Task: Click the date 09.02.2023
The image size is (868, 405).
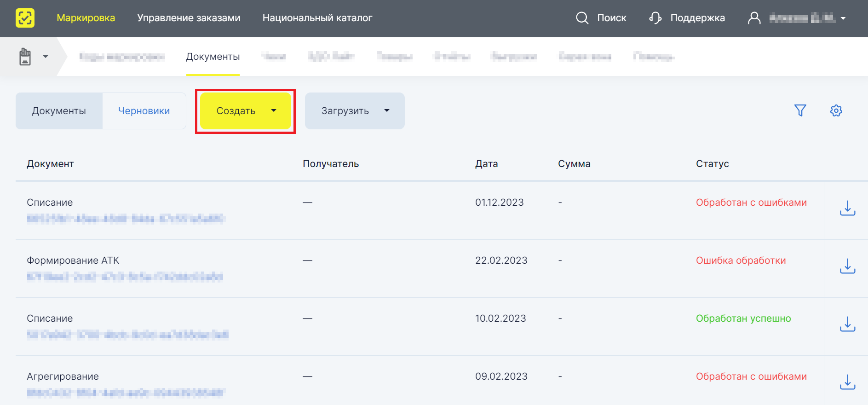Action: pyautogui.click(x=501, y=376)
